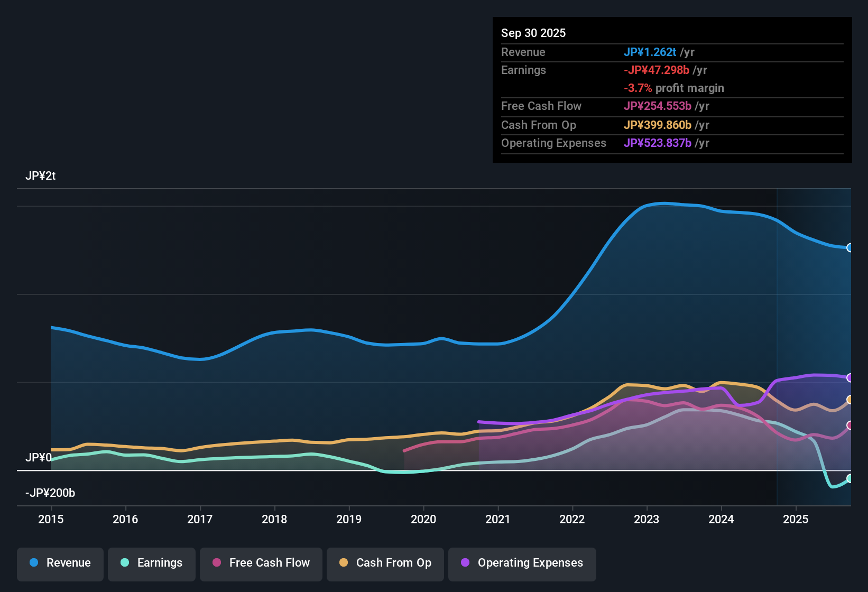The height and width of the screenshot is (592, 868).
Task: Toggle the Earnings series legend
Action: point(152,563)
